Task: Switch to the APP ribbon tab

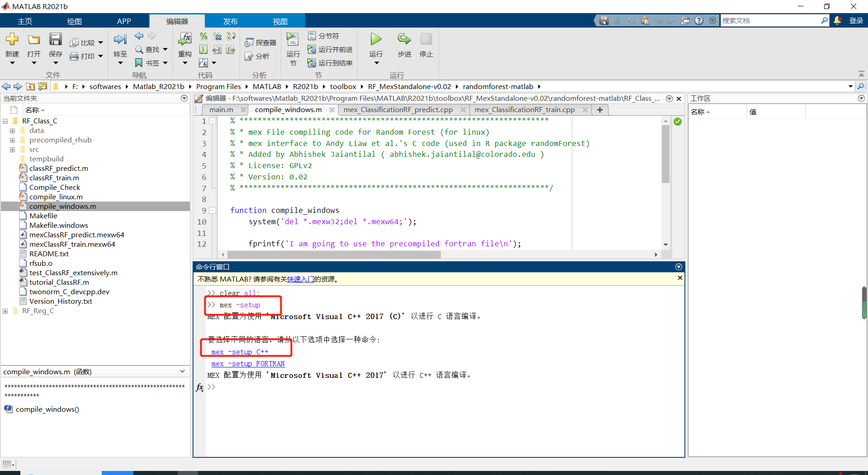Action: (124, 21)
